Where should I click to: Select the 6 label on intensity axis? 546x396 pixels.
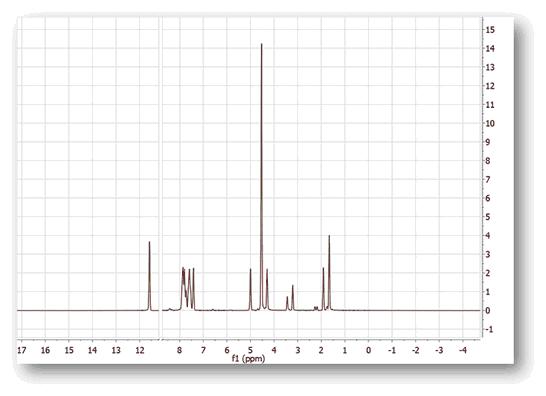tap(488, 198)
